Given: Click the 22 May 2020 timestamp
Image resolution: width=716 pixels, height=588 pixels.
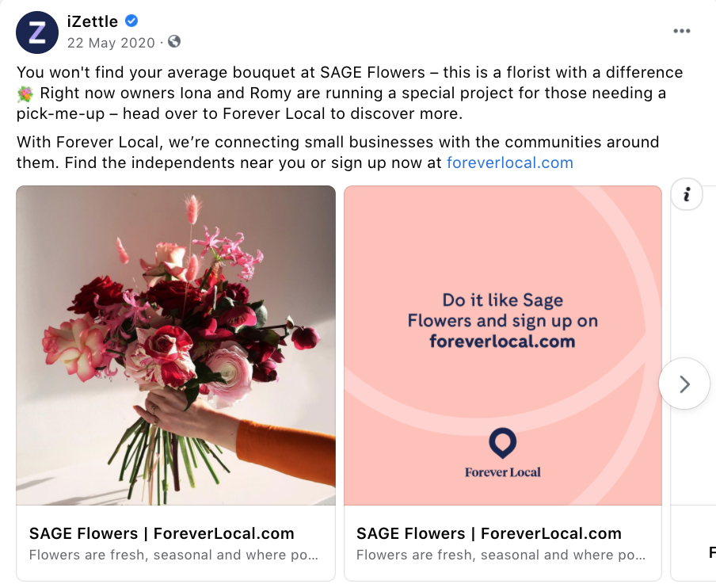Looking at the screenshot, I should tap(111, 42).
